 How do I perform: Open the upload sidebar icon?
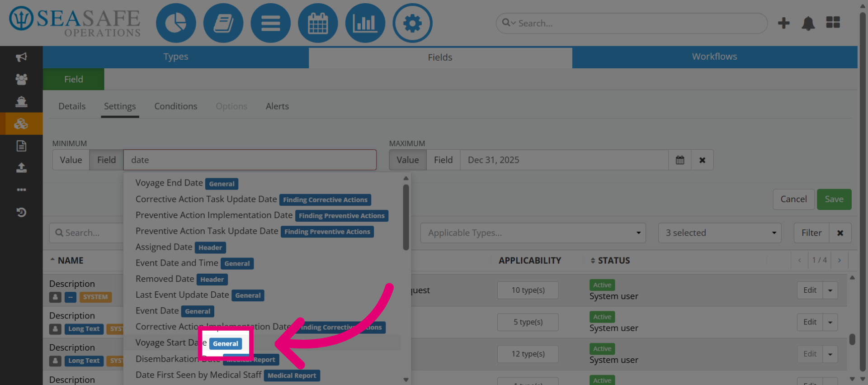(21, 168)
